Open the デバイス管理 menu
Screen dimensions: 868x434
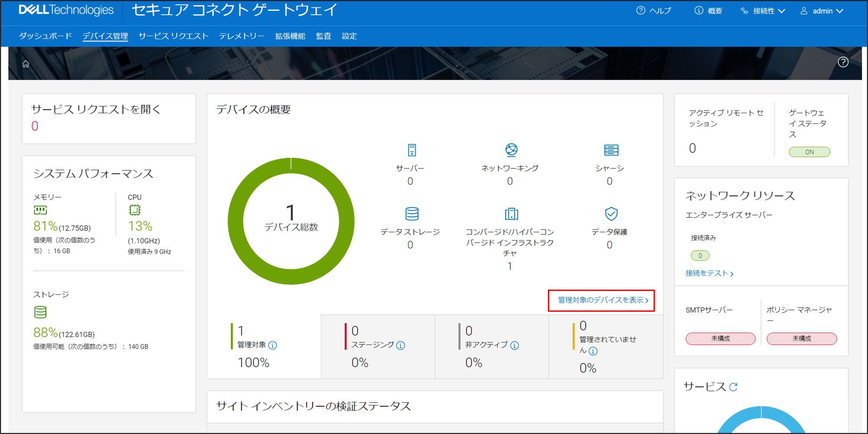coord(105,36)
